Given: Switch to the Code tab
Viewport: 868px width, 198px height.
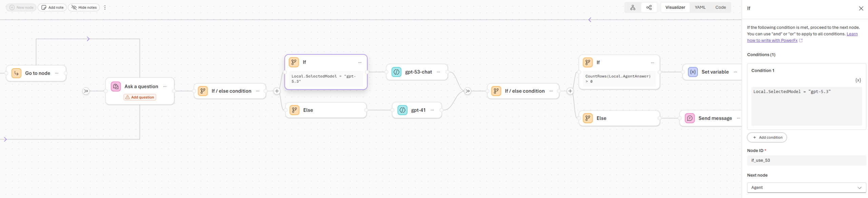Looking at the screenshot, I should pos(721,7).
